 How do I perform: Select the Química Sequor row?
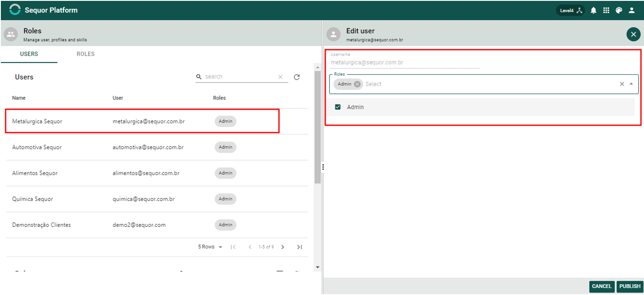(x=157, y=199)
